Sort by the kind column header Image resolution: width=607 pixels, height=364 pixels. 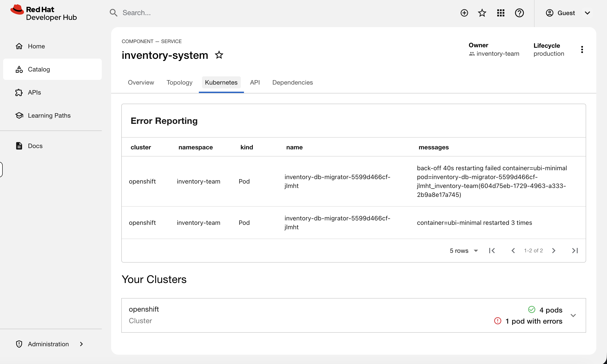coord(247,147)
